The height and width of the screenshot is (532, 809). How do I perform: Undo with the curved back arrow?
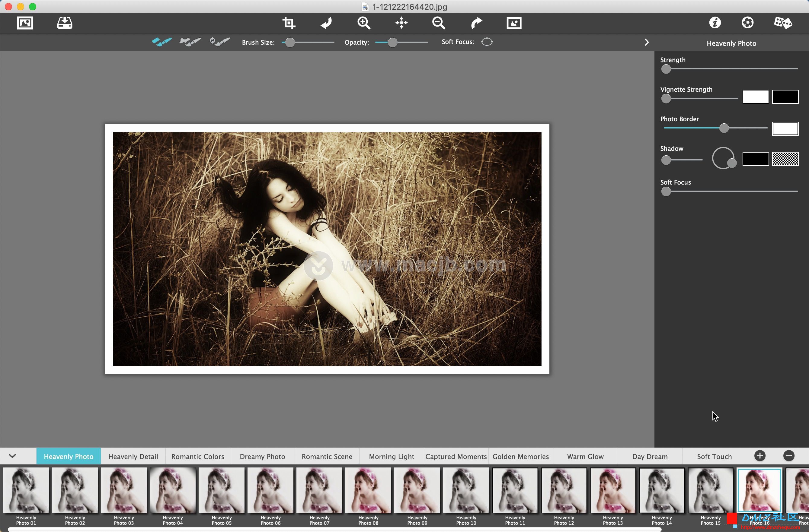coord(326,23)
